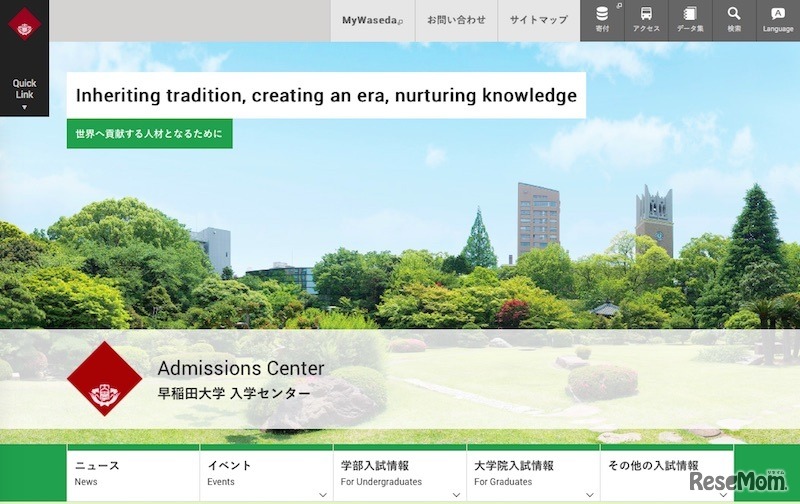The width and height of the screenshot is (800, 504).
Task: Expand the Quick Link menu
Action: [24, 94]
